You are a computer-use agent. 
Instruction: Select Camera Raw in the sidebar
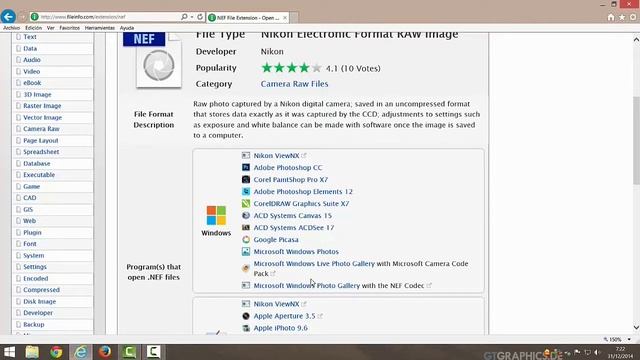41,129
